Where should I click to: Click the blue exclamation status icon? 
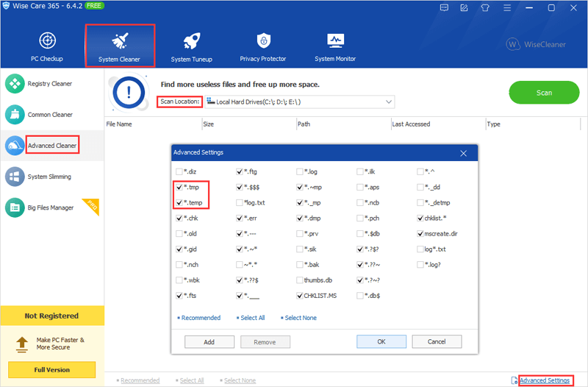coord(129,93)
